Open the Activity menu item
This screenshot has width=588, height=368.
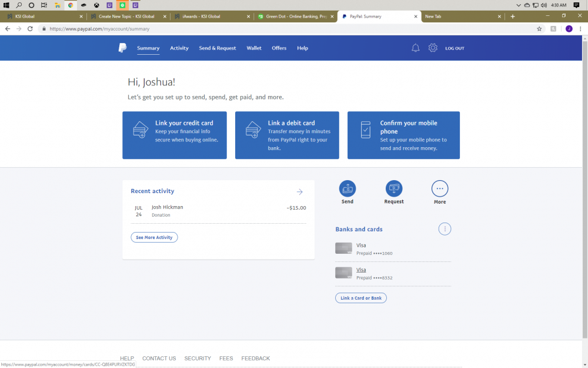[x=179, y=48]
